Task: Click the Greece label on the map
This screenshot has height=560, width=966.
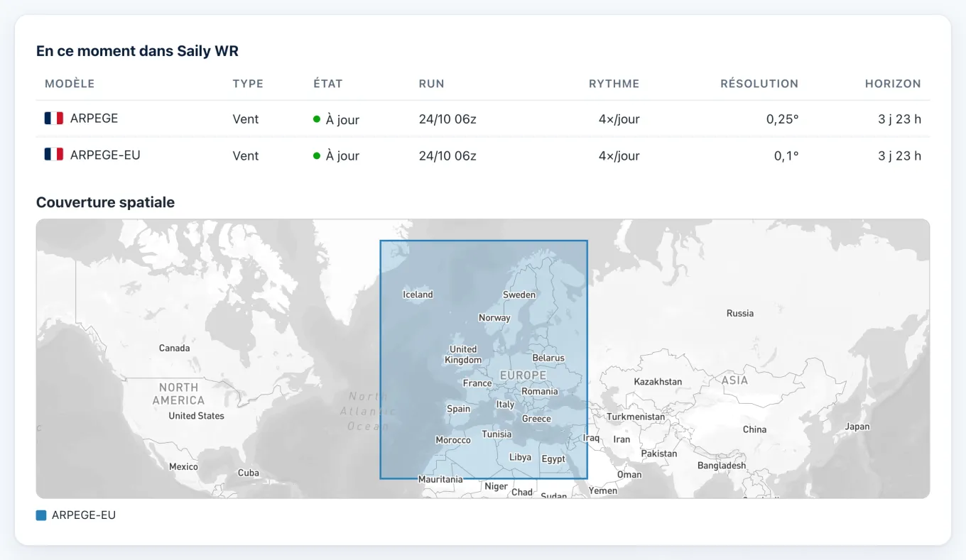Action: 536,419
